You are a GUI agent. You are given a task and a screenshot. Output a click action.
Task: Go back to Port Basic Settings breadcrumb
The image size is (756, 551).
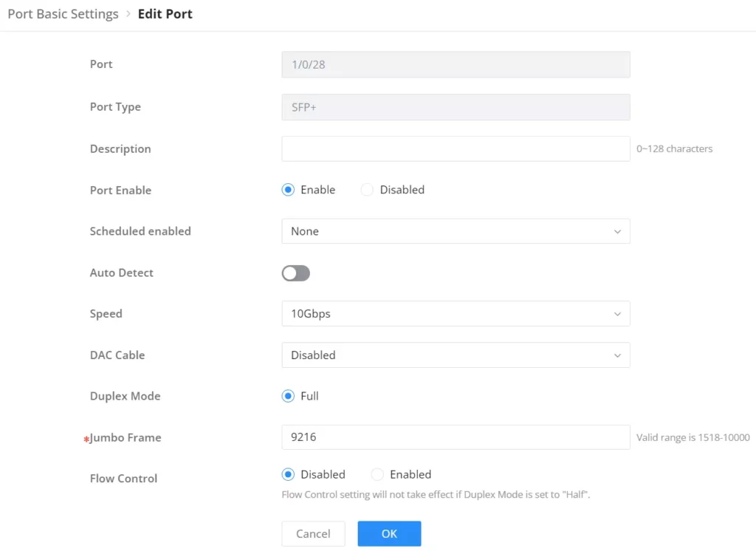(x=63, y=14)
